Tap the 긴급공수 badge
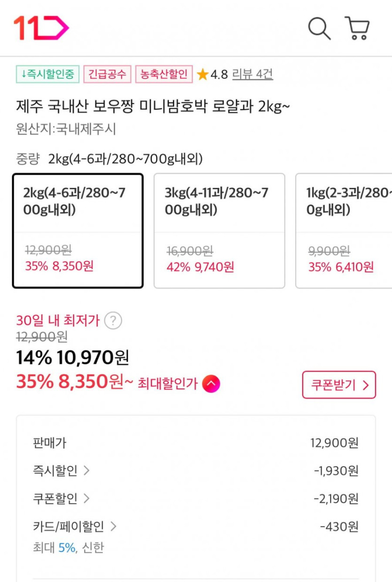392x582 pixels. point(107,74)
